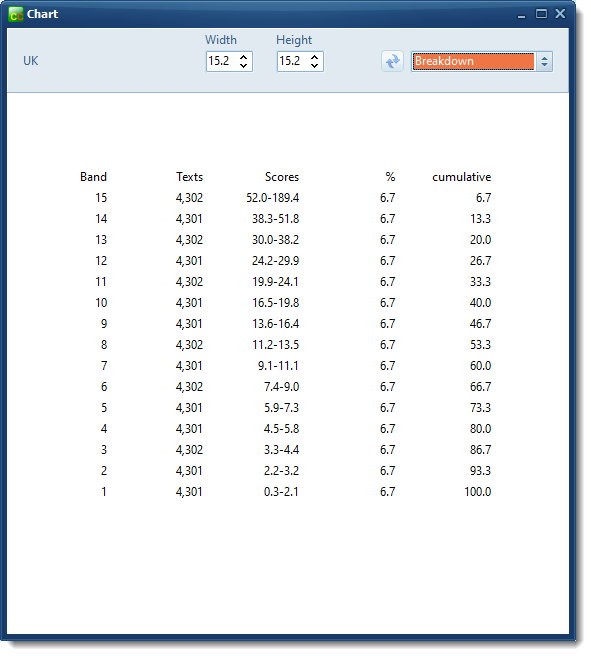The width and height of the screenshot is (591, 656).
Task: Click the score range 52.0-189.4
Action: 273,198
